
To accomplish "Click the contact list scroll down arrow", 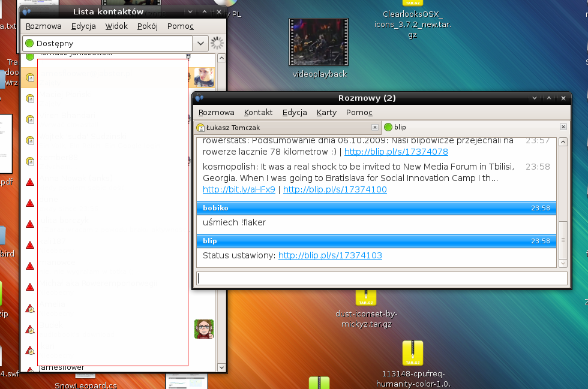I will 220,367.
